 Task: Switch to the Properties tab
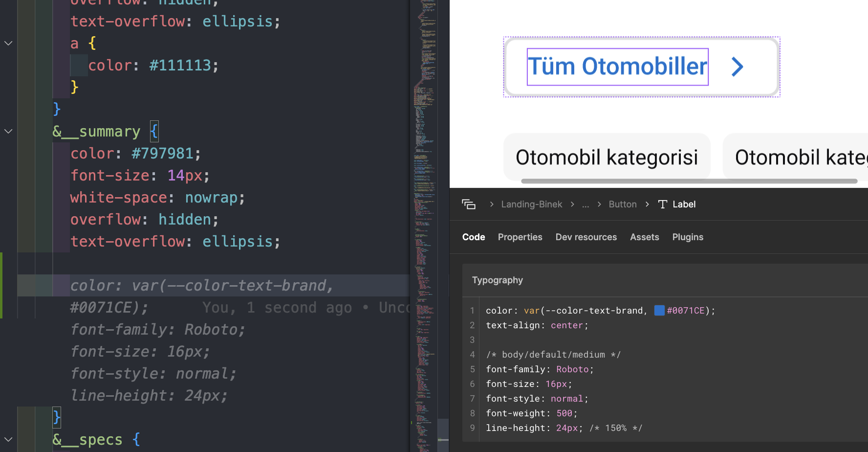coord(520,237)
